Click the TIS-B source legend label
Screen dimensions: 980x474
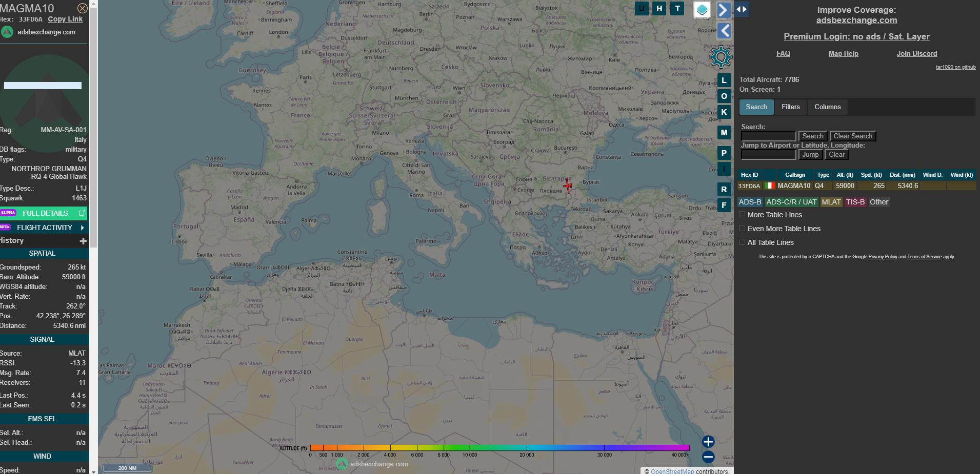[855, 202]
